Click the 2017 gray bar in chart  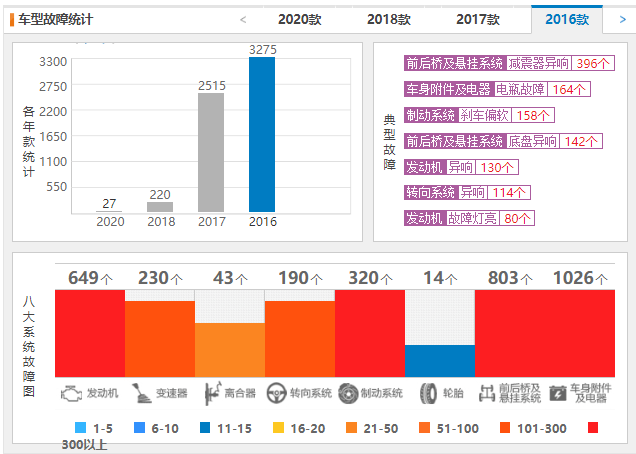[x=211, y=153]
